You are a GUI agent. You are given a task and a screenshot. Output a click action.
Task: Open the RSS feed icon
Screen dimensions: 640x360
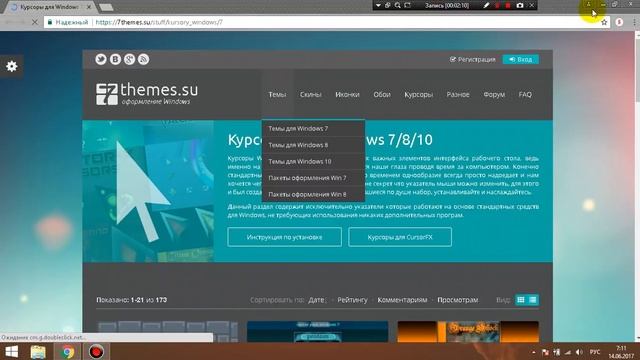(144, 59)
